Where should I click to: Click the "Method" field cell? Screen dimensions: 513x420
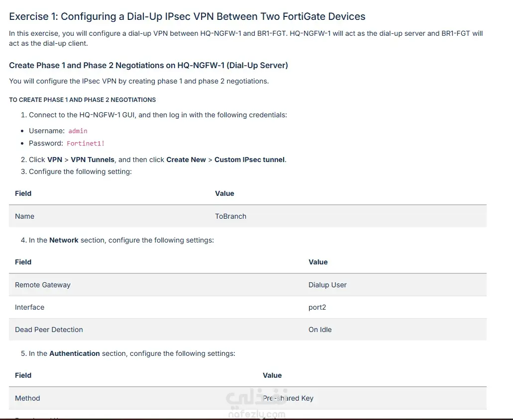point(27,399)
